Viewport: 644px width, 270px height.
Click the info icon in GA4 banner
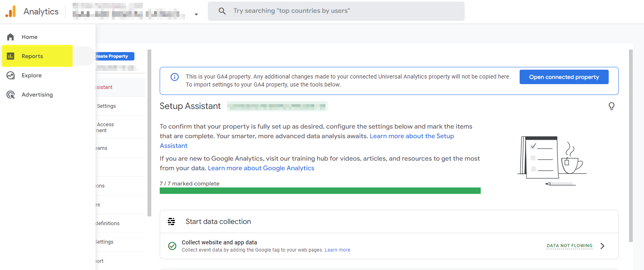pyautogui.click(x=175, y=77)
